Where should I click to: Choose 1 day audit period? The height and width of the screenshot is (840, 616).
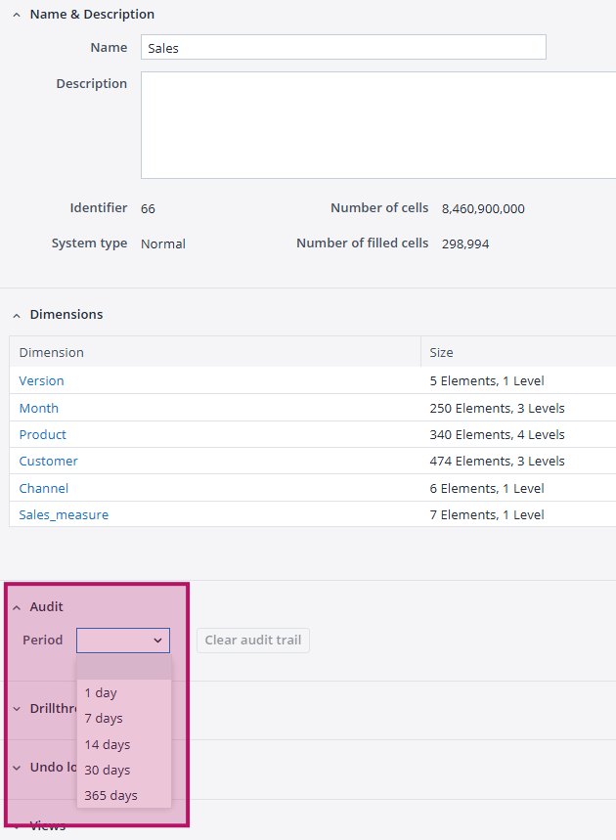(101, 692)
